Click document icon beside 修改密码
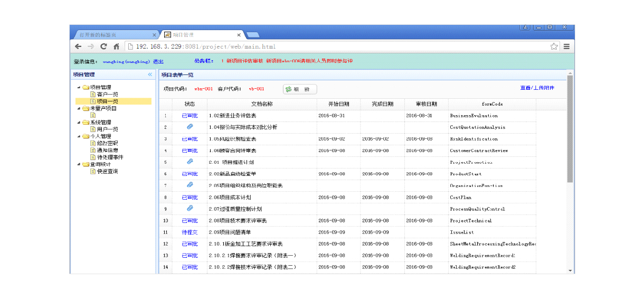The width and height of the screenshot is (644, 299). click(92, 143)
